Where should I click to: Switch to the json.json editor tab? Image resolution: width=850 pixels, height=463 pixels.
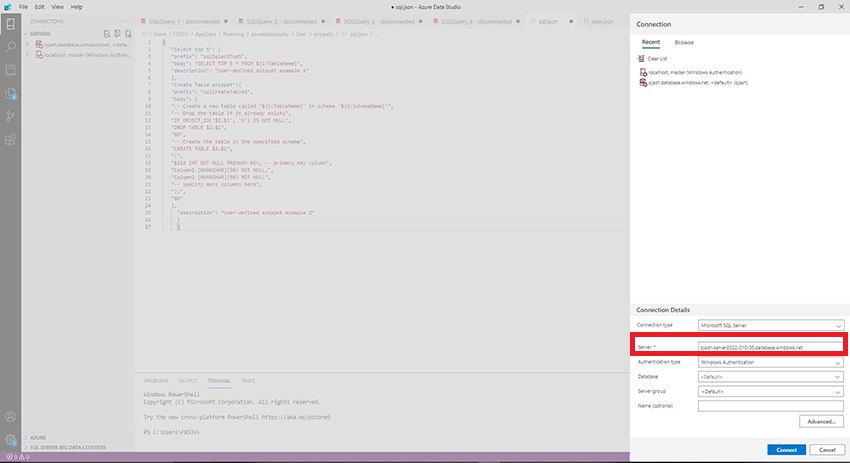[x=602, y=22]
